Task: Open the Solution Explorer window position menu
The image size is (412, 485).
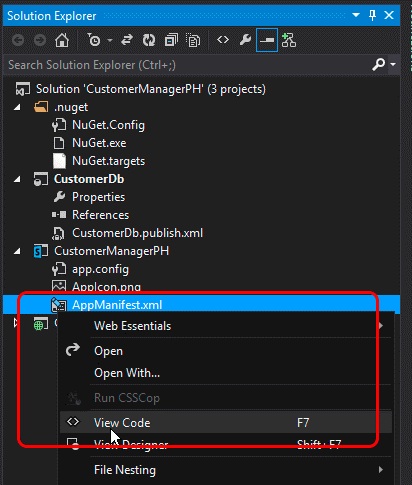Action: (356, 15)
